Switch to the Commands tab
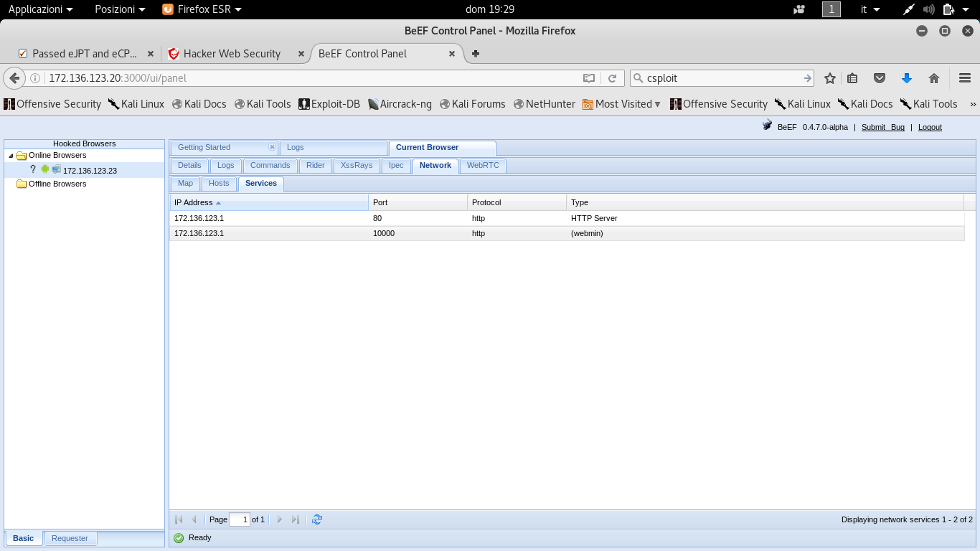Screen dimensions: 980x551 [270, 165]
